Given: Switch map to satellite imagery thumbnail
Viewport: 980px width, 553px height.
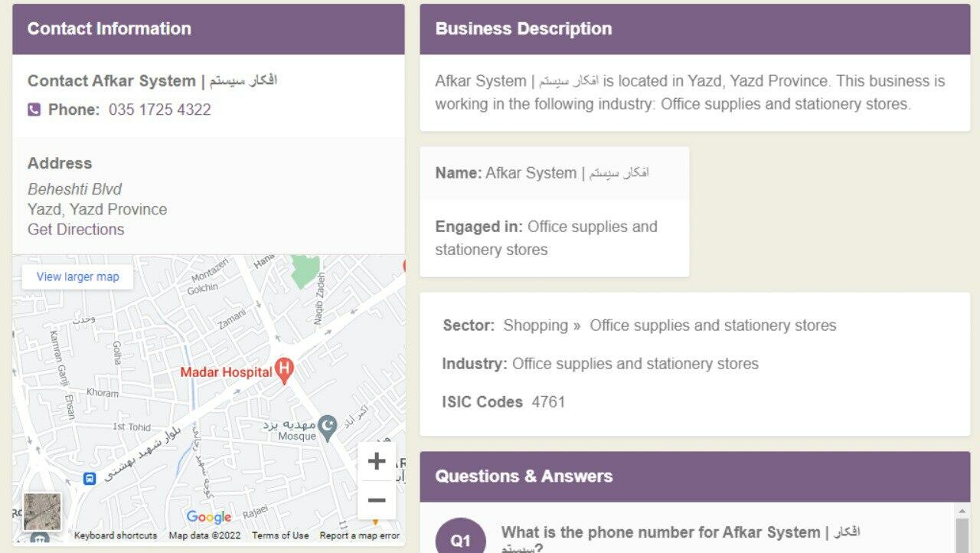Looking at the screenshot, I should (x=42, y=512).
